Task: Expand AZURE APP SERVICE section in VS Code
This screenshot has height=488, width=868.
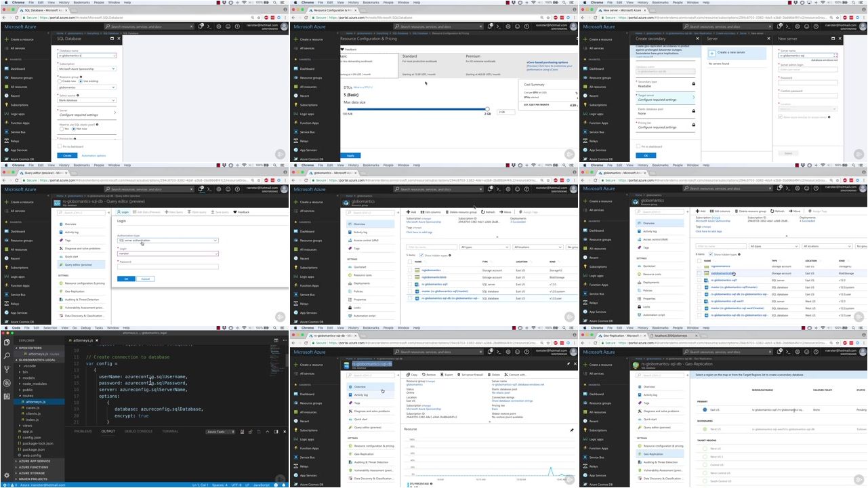Action: click(34, 461)
